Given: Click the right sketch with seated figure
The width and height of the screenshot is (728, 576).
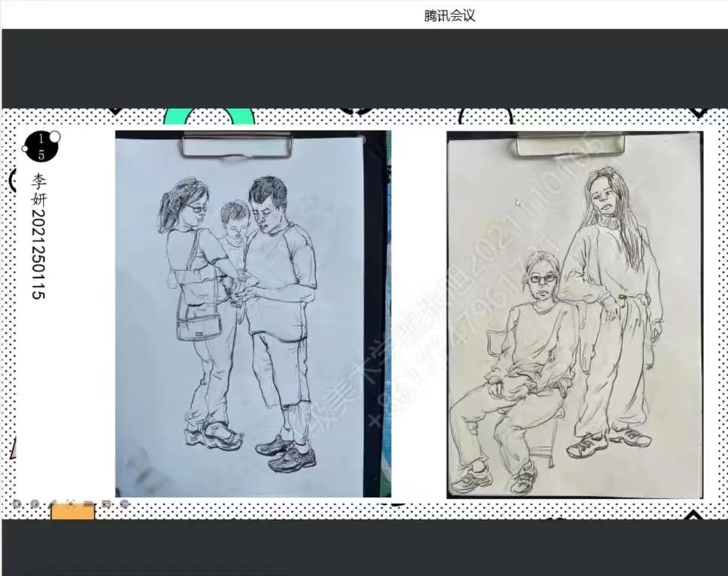Looking at the screenshot, I should (x=574, y=314).
